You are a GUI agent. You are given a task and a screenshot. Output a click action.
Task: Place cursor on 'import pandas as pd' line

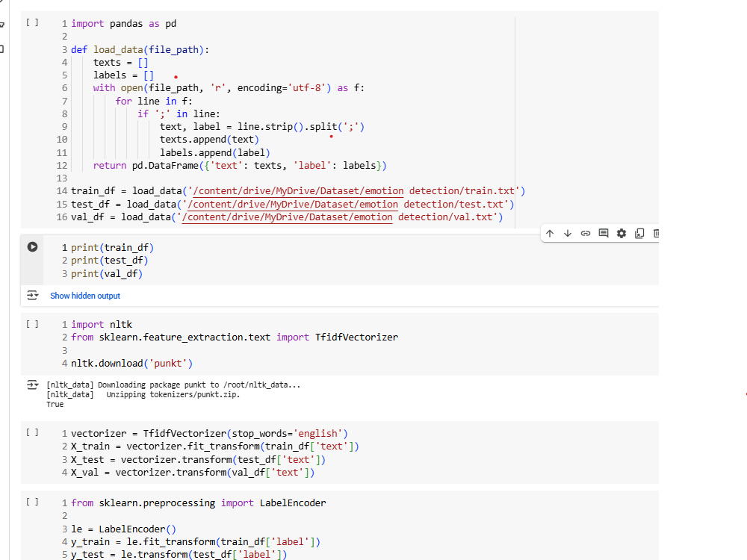coord(124,23)
